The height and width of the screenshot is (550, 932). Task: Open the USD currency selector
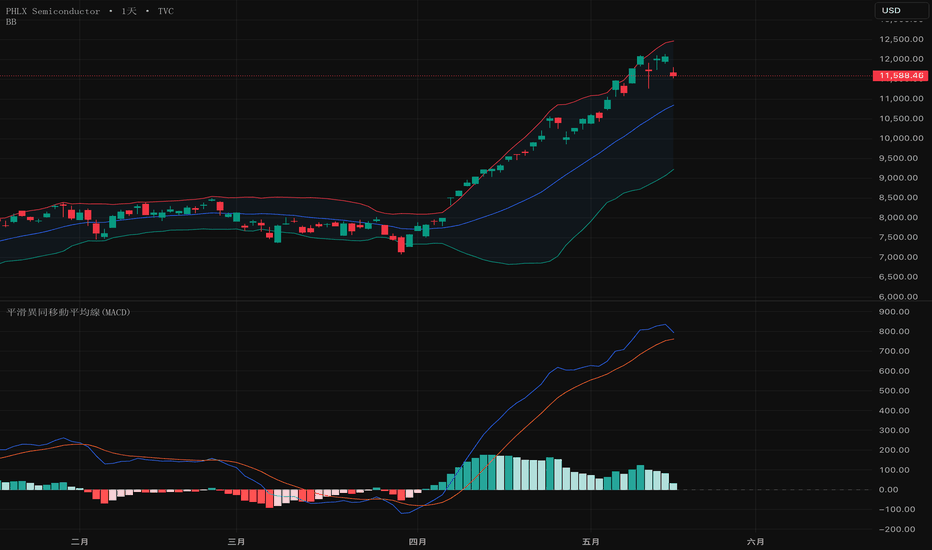point(900,10)
